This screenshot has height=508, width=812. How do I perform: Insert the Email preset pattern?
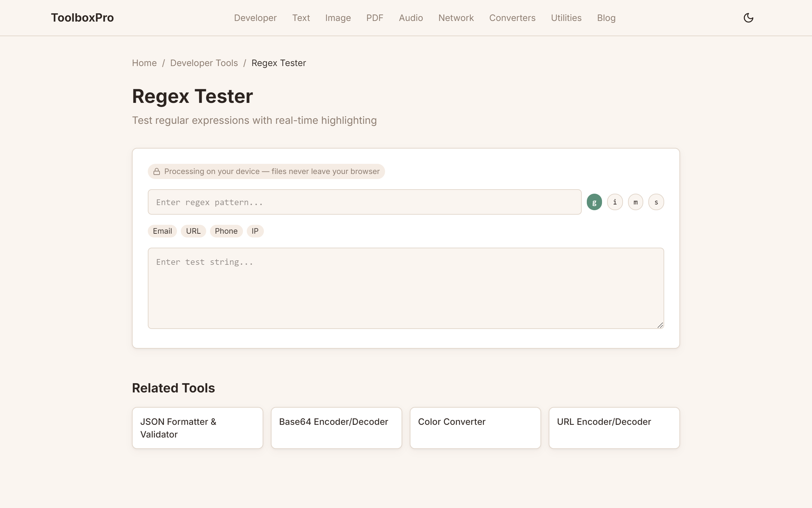click(162, 231)
